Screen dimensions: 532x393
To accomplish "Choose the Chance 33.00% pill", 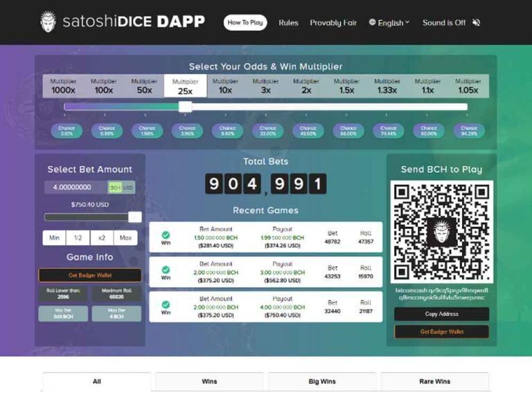I will (267, 131).
